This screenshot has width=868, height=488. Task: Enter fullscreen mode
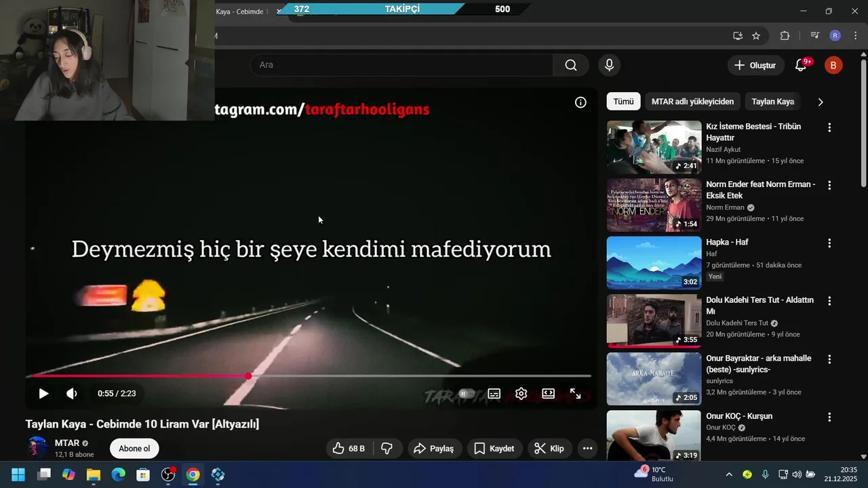575,393
